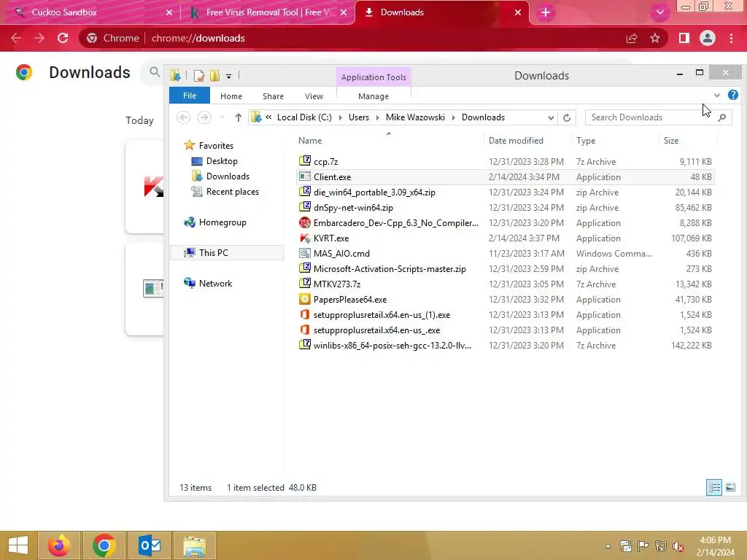
Task: Expand the Users breadcrumb arrow
Action: tap(377, 117)
